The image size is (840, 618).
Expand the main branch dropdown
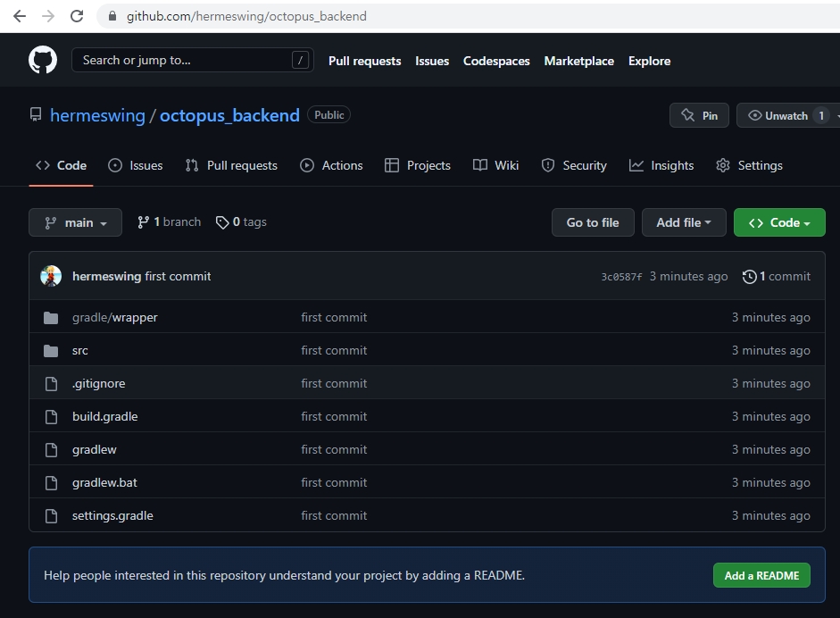(76, 222)
